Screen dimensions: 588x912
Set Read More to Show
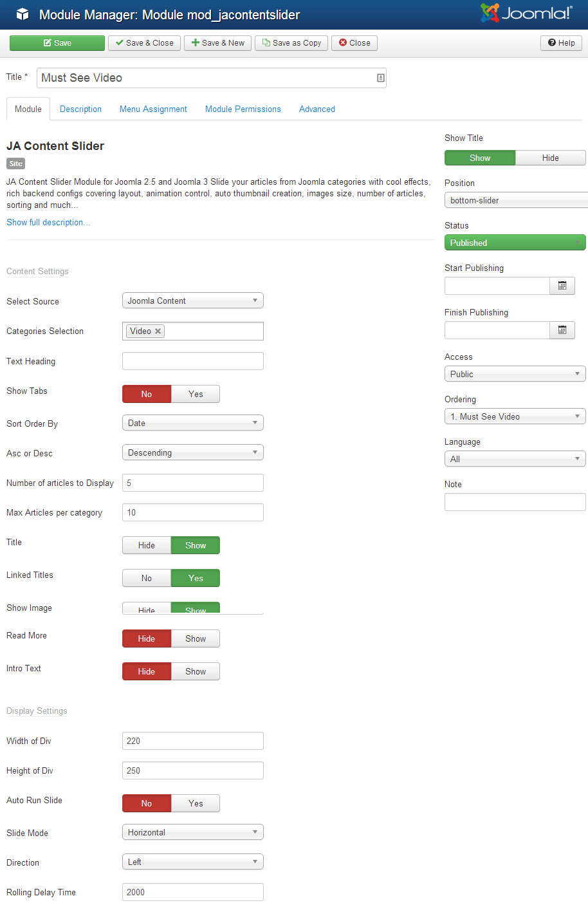pos(196,638)
